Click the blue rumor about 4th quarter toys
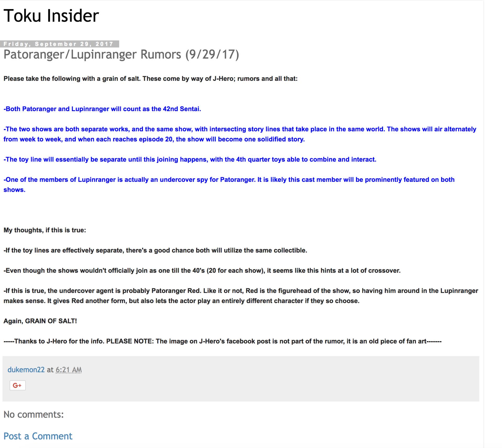 190,160
